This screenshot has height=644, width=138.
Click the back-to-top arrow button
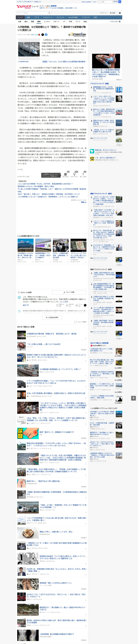133,398
